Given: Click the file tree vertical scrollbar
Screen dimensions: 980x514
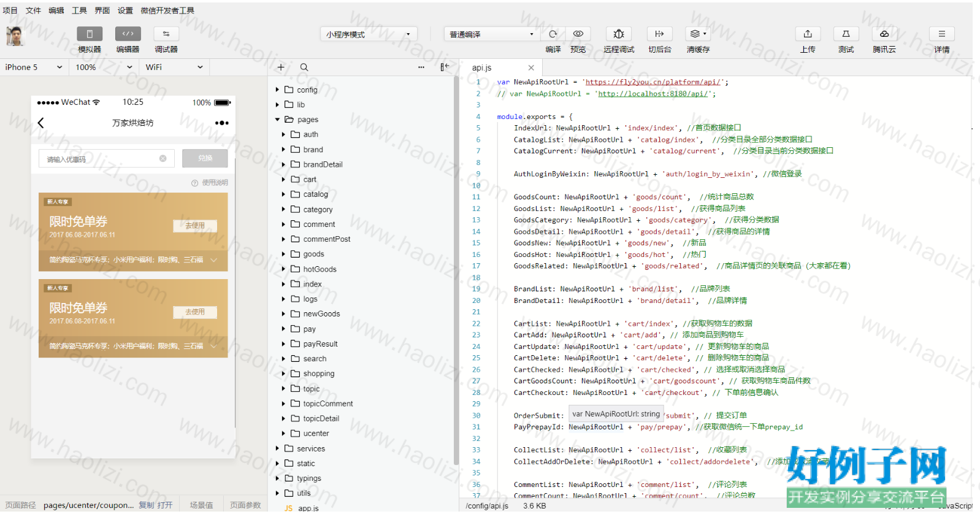Looking at the screenshot, I should [456, 270].
